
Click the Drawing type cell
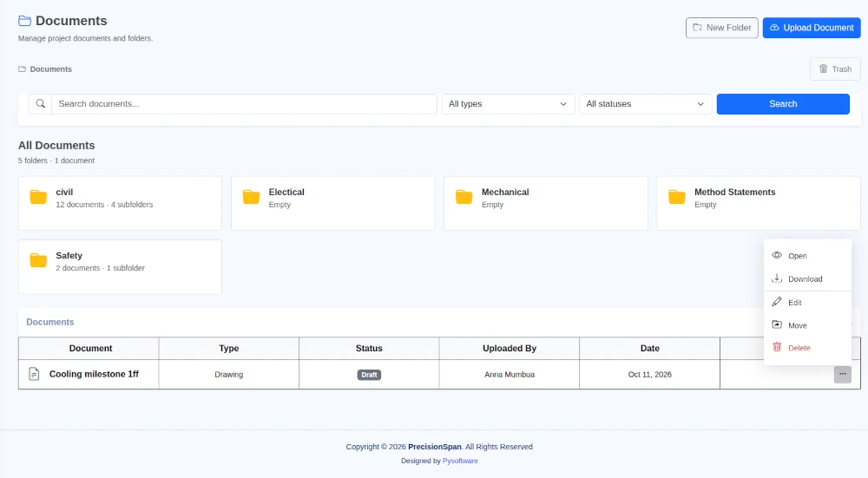tap(228, 375)
